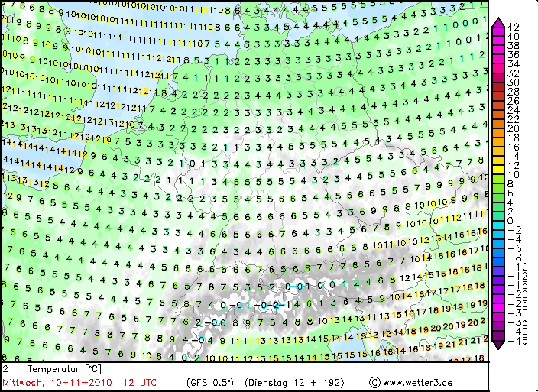Screen dimensions: 538x392
Task: Pick the cyan legend swatch between 0 and -2
Action: click(498, 225)
